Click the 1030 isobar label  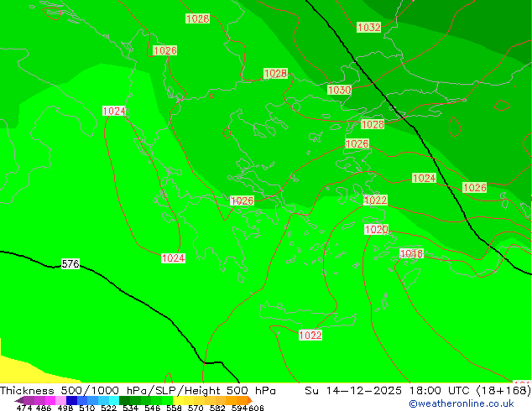[339, 90]
